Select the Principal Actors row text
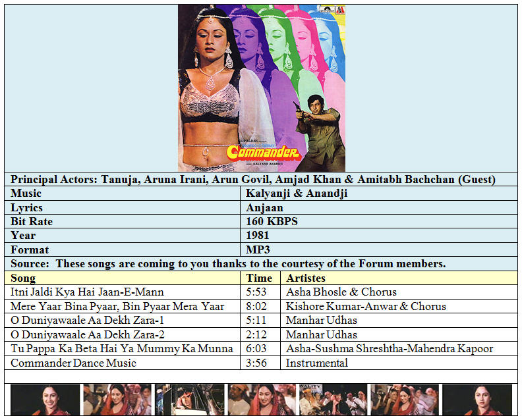 click(253, 179)
